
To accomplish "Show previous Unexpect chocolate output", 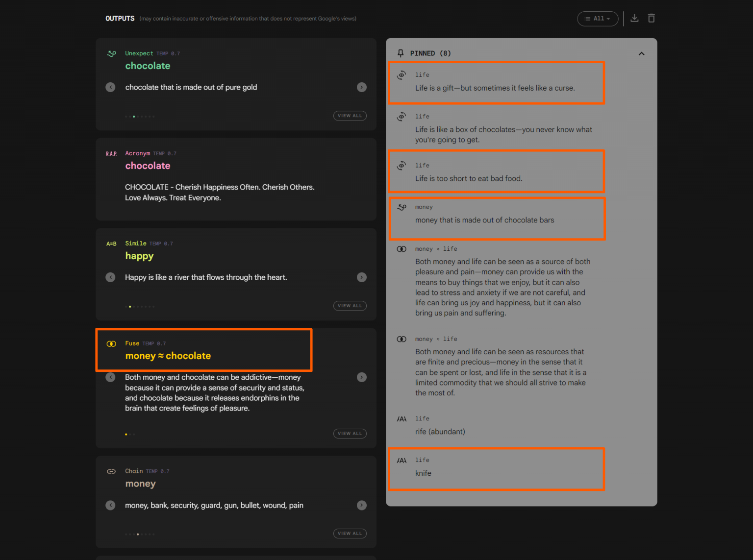I will (111, 87).
